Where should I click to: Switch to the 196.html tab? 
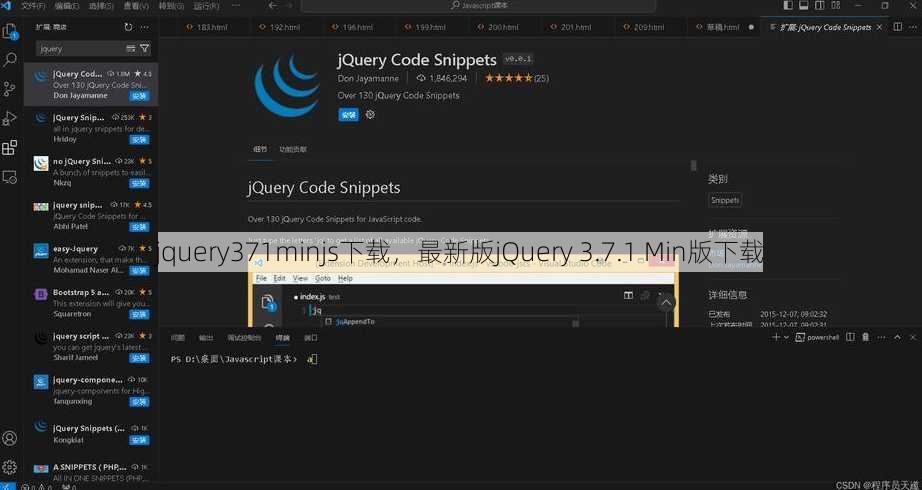pyautogui.click(x=353, y=27)
